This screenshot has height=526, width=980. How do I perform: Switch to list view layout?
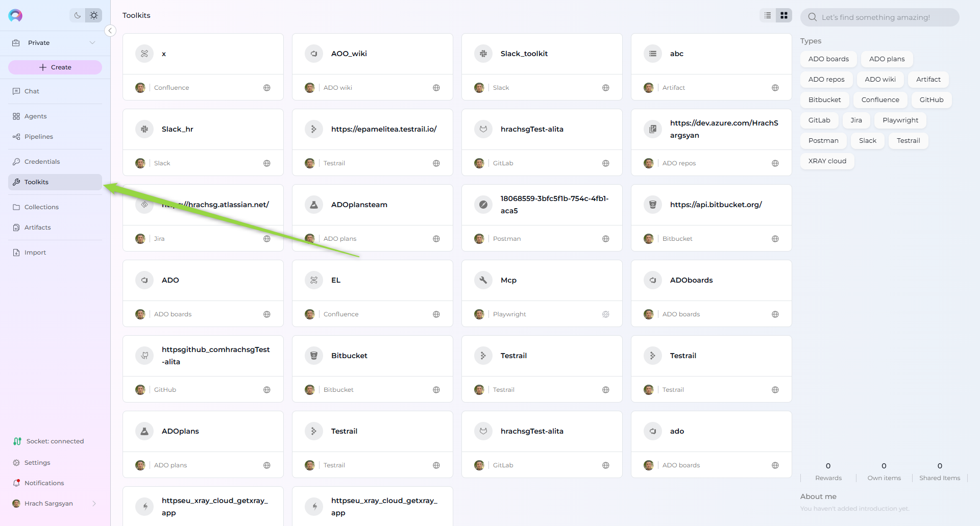tap(768, 15)
